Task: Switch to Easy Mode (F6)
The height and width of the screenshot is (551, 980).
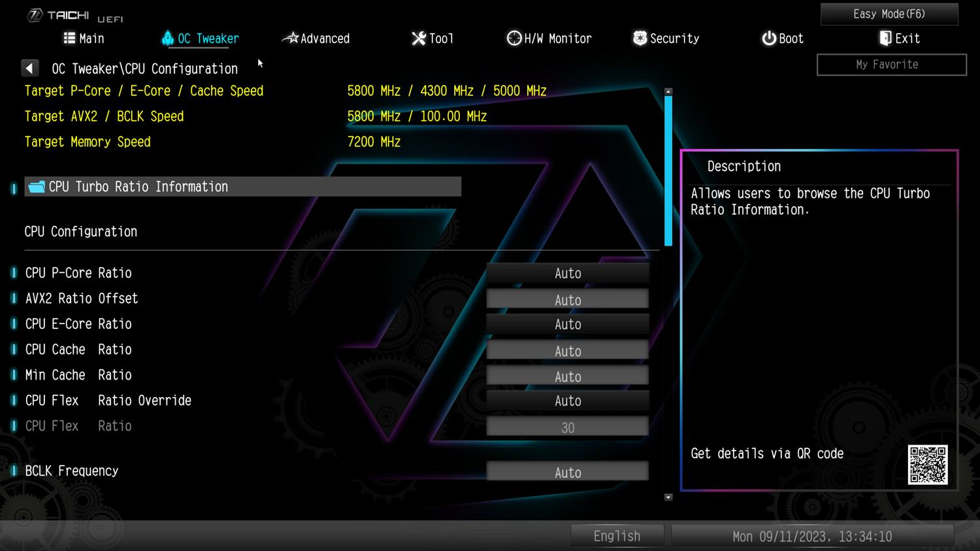Action: click(889, 14)
